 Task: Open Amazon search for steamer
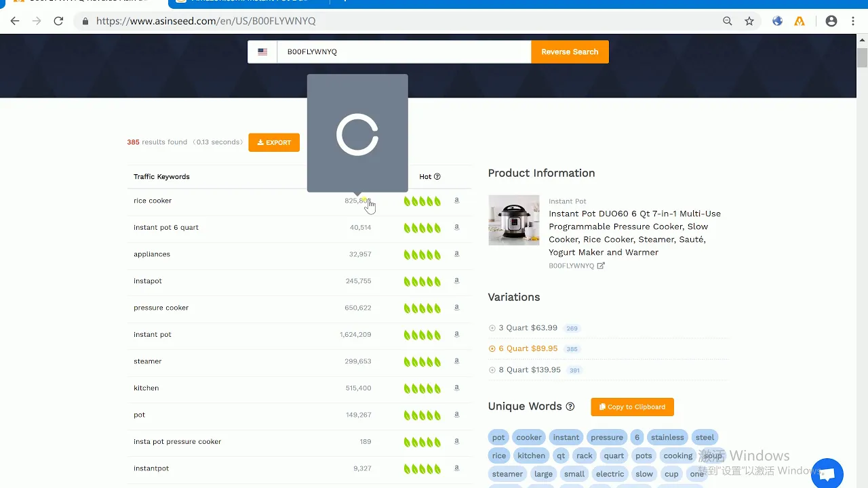(x=456, y=361)
